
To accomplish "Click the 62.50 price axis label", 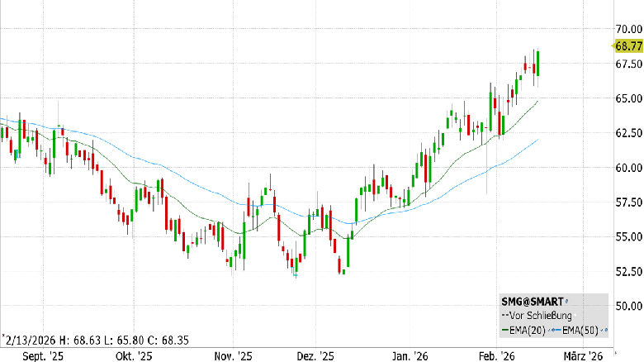I will pyautogui.click(x=628, y=133).
